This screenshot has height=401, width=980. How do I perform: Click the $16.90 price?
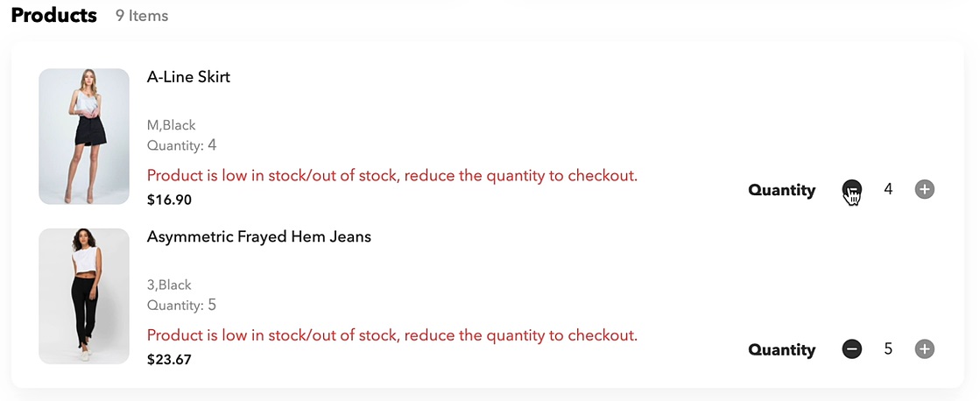pos(169,200)
